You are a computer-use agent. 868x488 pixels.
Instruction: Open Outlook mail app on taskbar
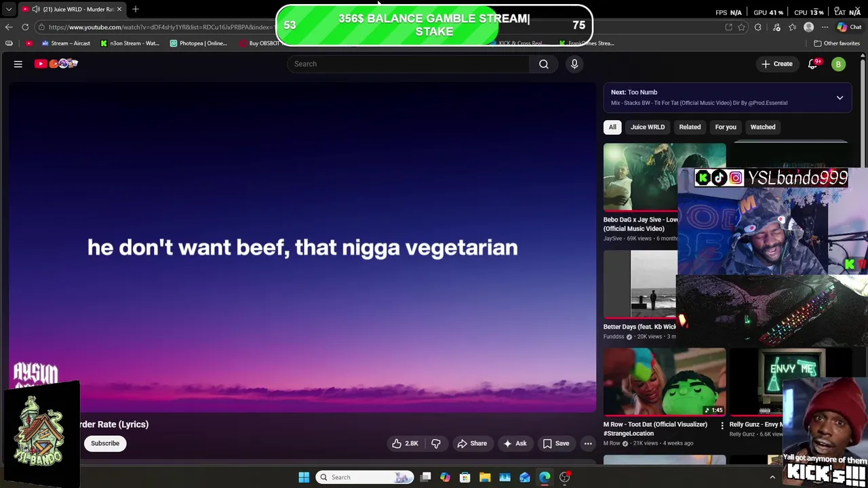[525, 477]
